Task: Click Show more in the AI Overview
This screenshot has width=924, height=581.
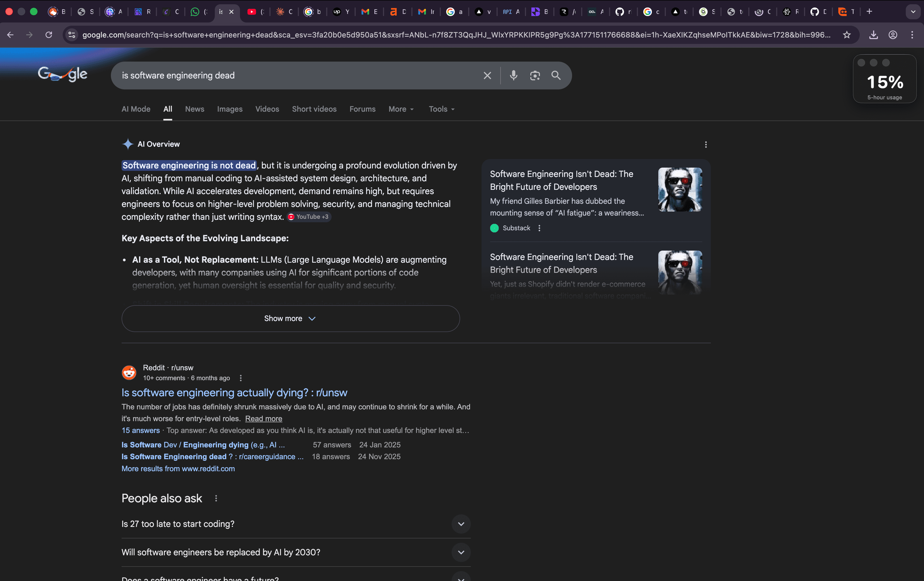Action: (290, 318)
